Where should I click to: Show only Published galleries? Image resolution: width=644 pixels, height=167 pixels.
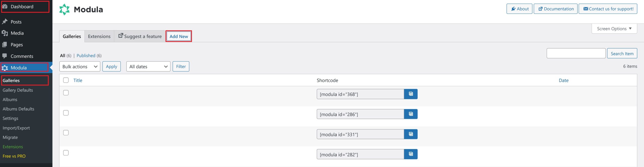(x=86, y=55)
